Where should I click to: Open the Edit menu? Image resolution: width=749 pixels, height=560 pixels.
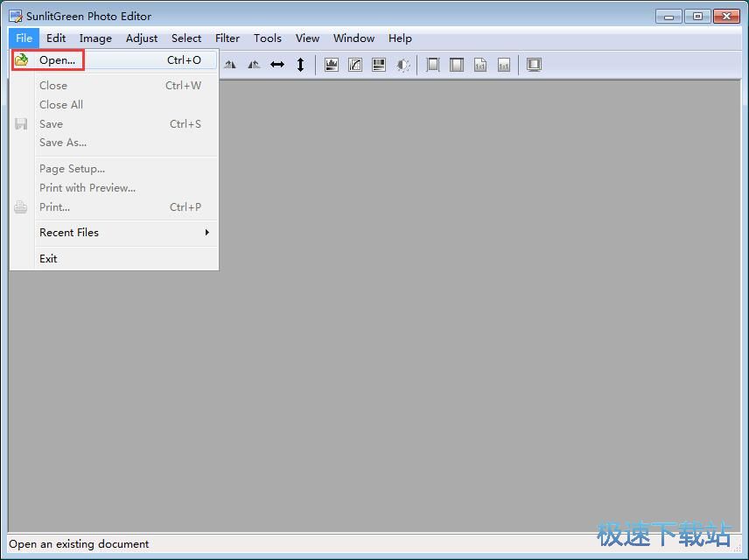(x=56, y=38)
